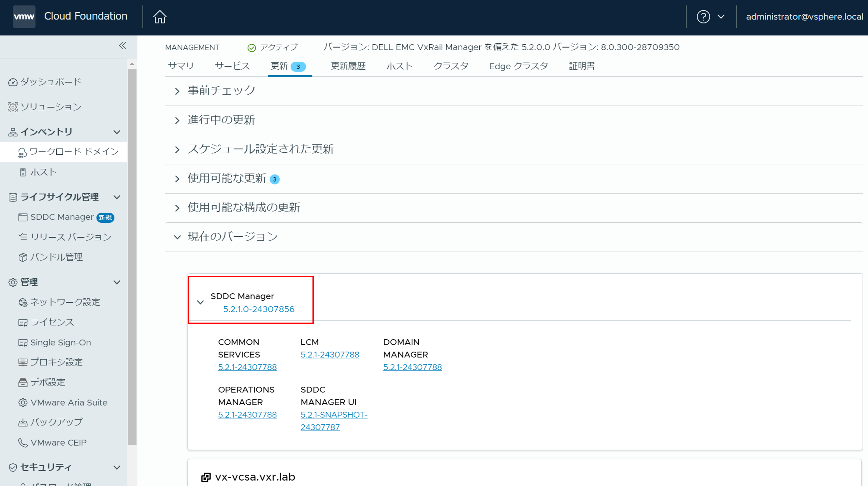868x486 pixels.
Task: Open DOMAIN MANAGER version link
Action: (412, 367)
